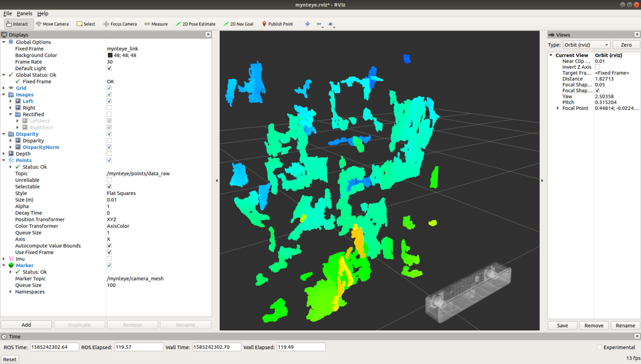Click the Save view button
Viewport: 641px width, 364px height.
[562, 326]
